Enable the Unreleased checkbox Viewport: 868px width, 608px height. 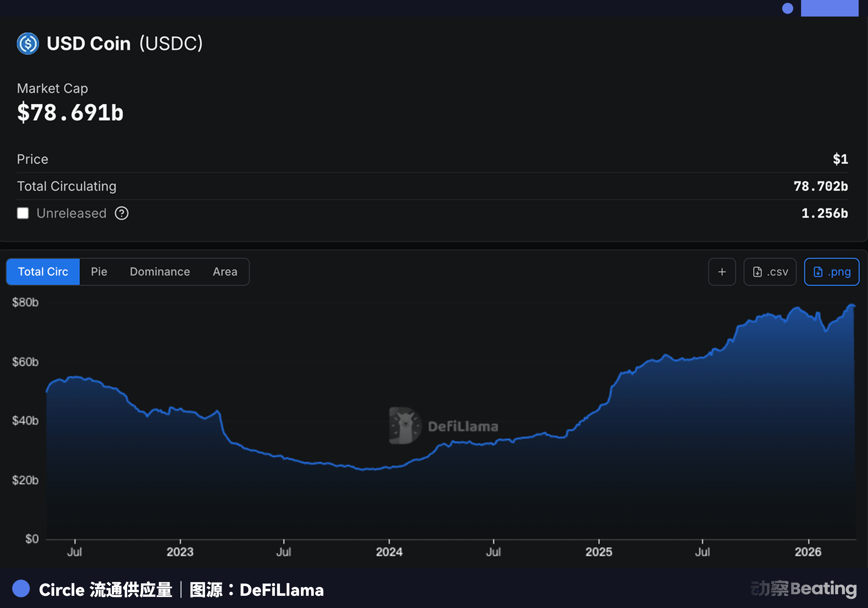click(23, 213)
